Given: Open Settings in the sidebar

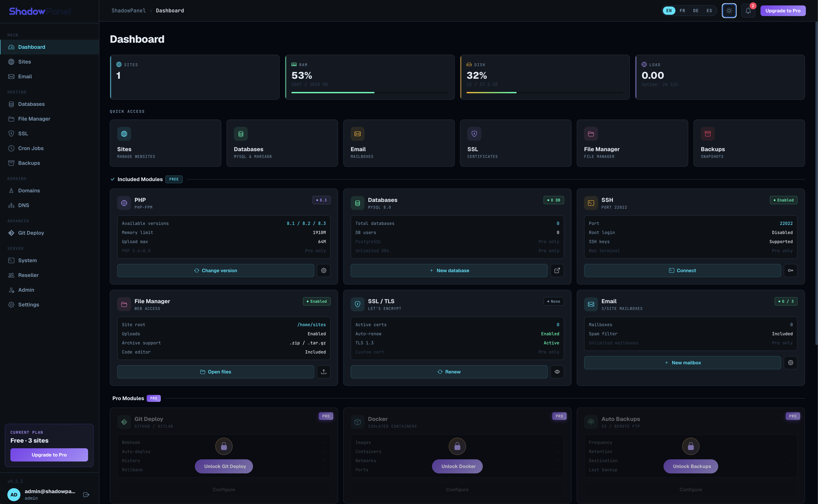Looking at the screenshot, I should tap(49, 305).
